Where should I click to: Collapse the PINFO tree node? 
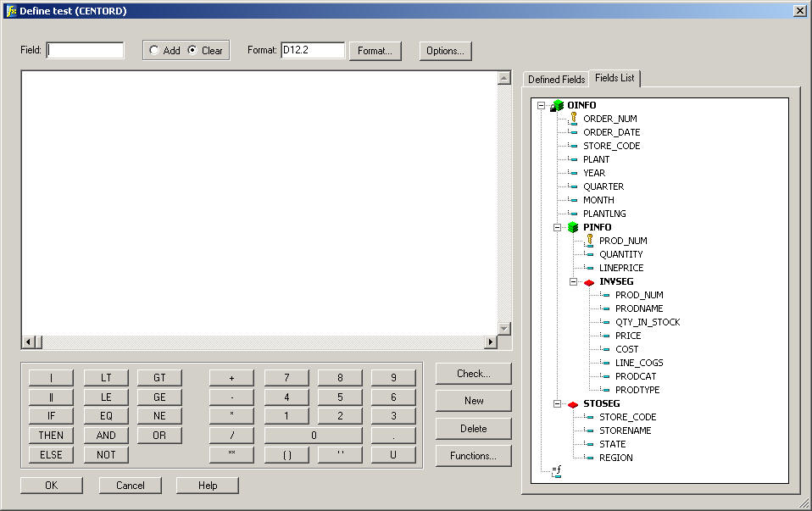point(557,227)
